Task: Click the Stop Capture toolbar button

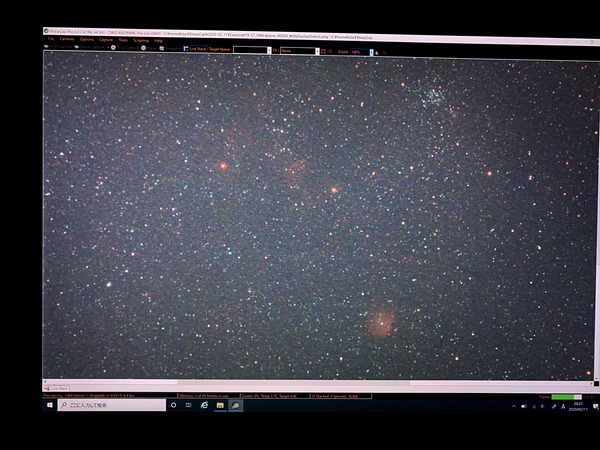Action: (x=125, y=48)
